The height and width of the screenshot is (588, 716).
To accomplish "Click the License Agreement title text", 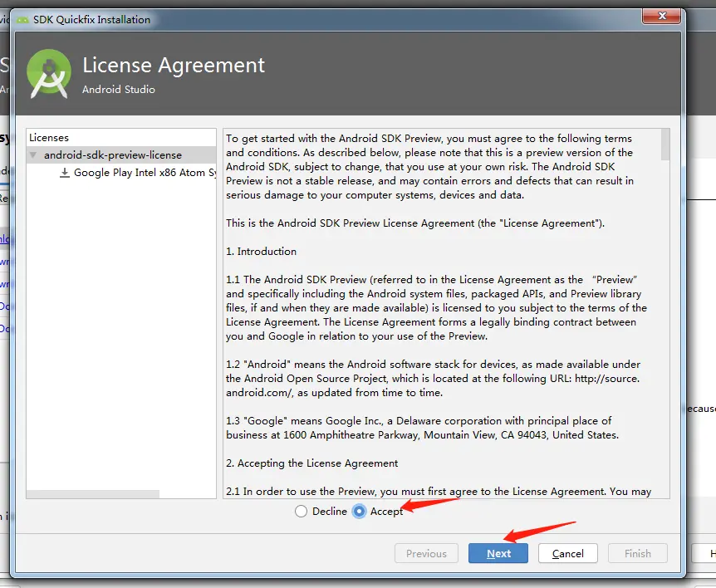I will click(174, 65).
